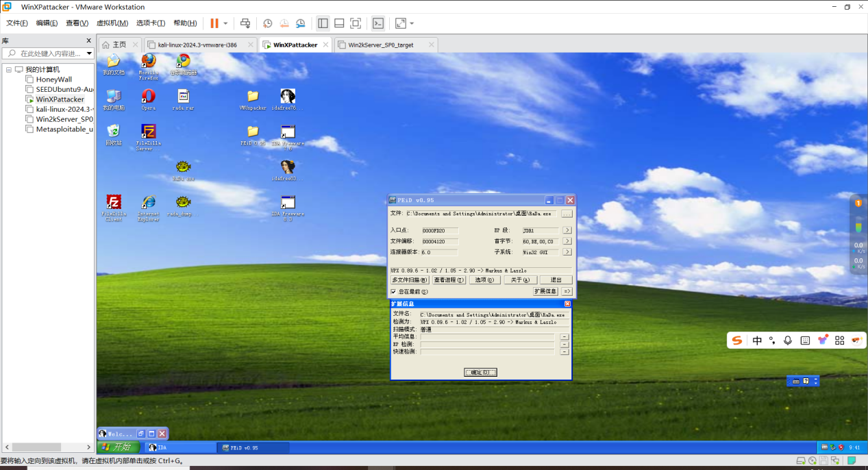The image size is (868, 470).
Task: Take a VM snapshot toolbar icon
Action: pyautogui.click(x=268, y=23)
